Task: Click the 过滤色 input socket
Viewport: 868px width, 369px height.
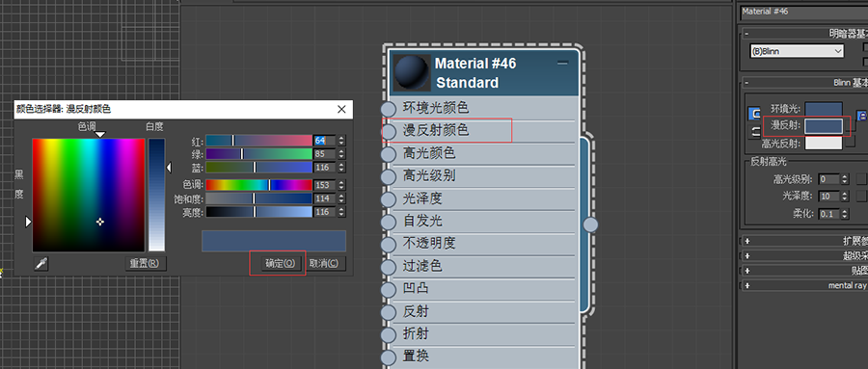Action: pyautogui.click(x=389, y=267)
